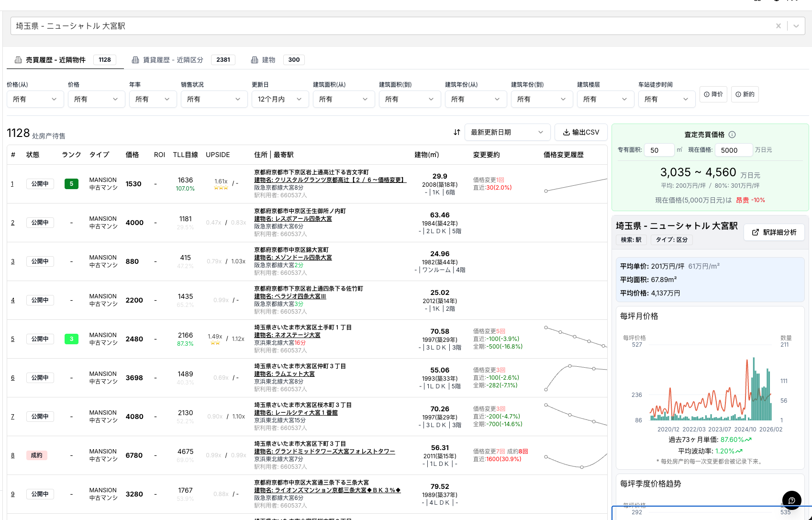Click the 现在価格 input showing 5000
The width and height of the screenshot is (812, 520).
[734, 150]
